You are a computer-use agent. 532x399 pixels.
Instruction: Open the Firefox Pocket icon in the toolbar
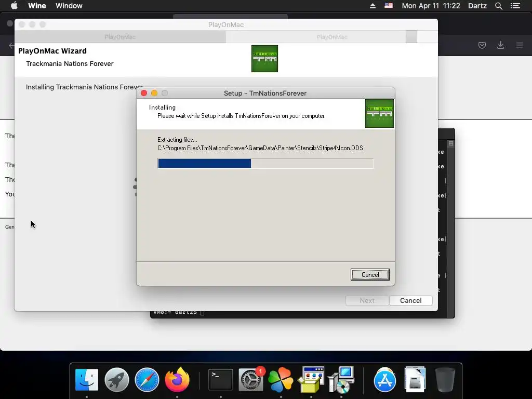(482, 45)
